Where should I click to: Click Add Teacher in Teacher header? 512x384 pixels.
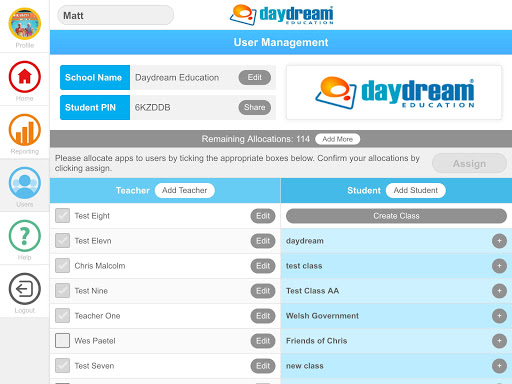(185, 190)
